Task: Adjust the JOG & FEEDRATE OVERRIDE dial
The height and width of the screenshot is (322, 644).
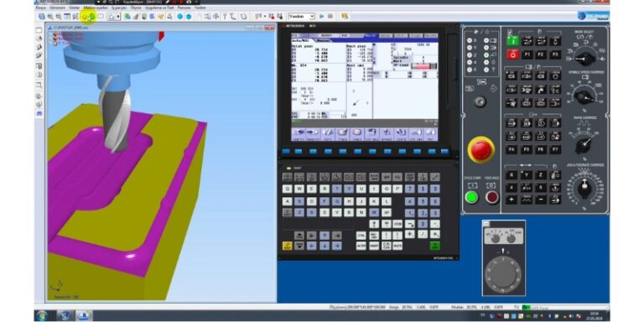Action: tap(584, 188)
